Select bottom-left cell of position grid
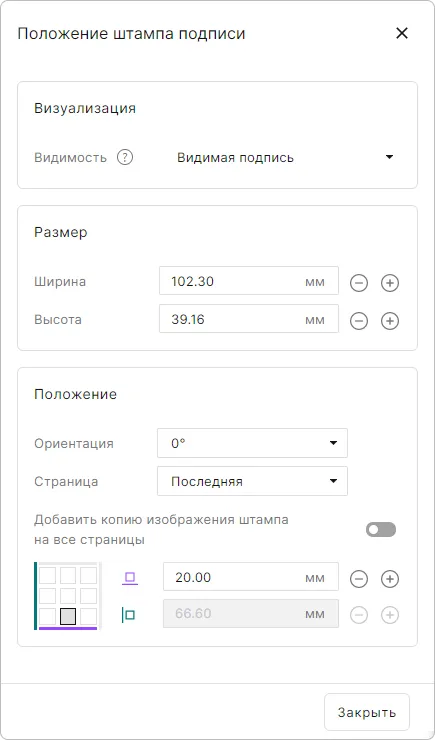The width and height of the screenshot is (435, 740). [47, 616]
